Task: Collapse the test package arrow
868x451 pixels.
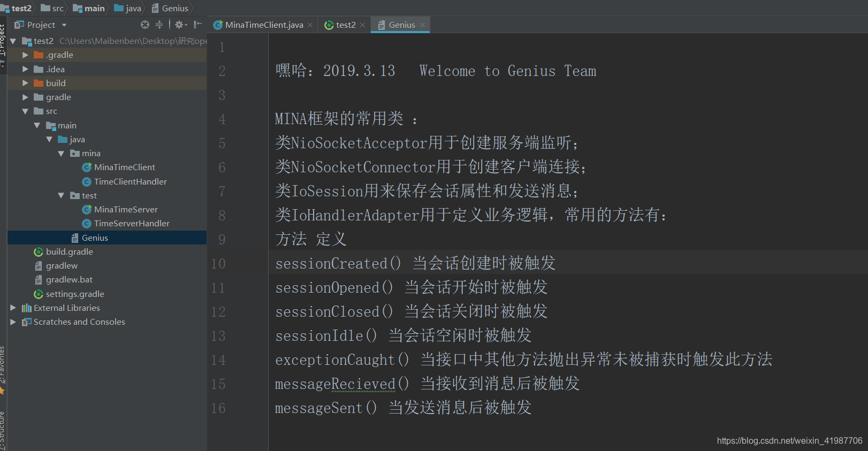Action: coord(61,195)
